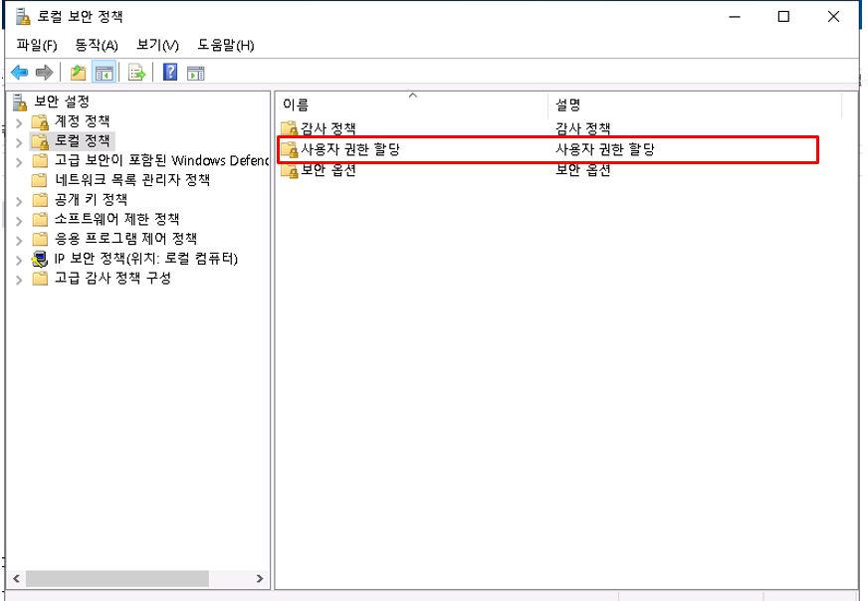
Task: Click the 고급 감사 정책 구성 folder icon
Action: click(x=40, y=279)
